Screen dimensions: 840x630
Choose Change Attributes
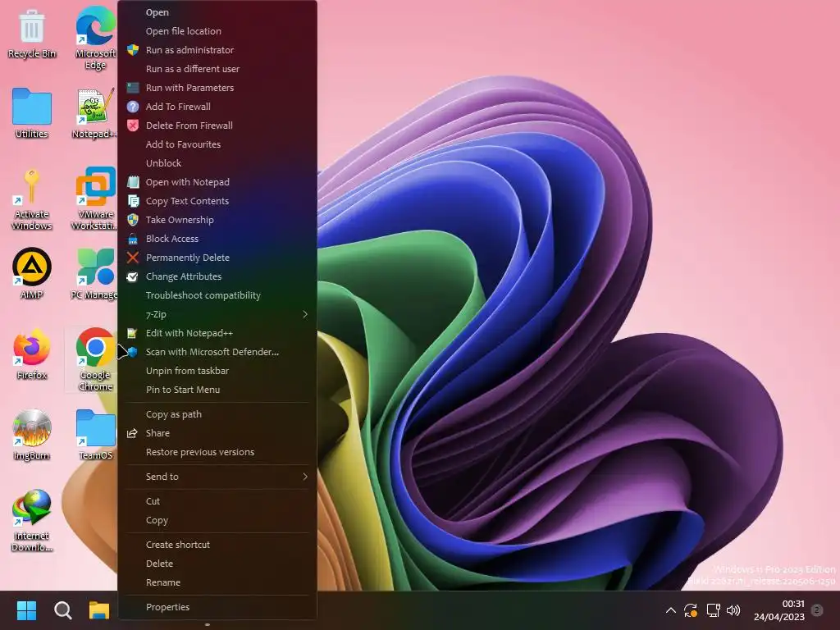[217, 276]
